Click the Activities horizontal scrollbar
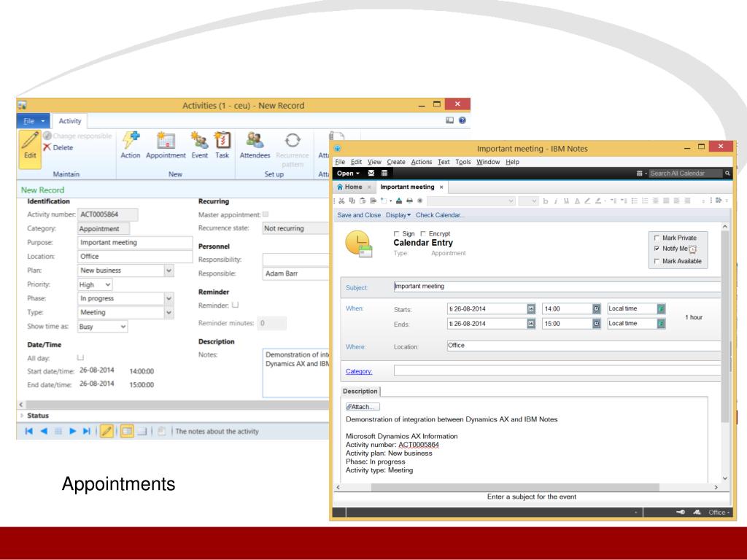Screen dimensions: 747x560 click(x=177, y=405)
